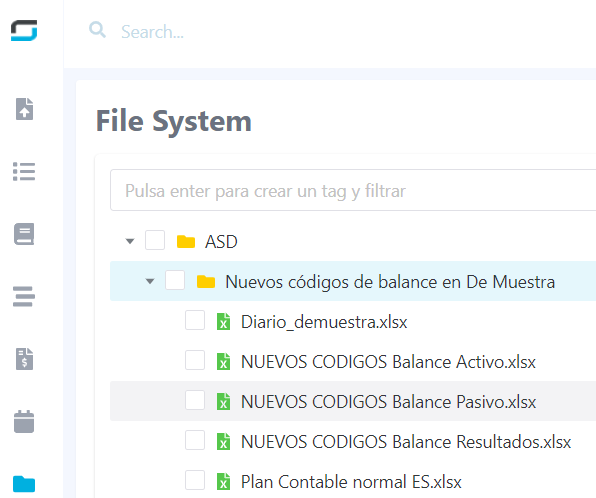The height and width of the screenshot is (498, 596).
Task: Open the calendar sidebar icon
Action: tap(24, 422)
